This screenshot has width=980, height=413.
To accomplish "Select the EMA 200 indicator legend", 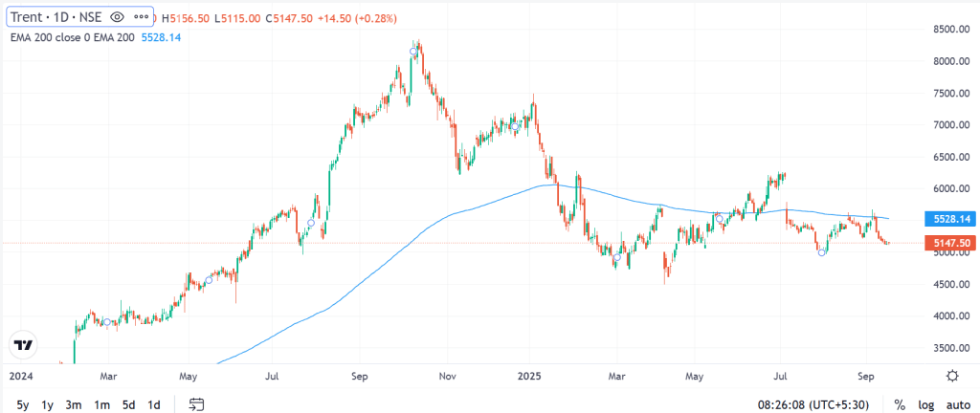I will coord(73,37).
